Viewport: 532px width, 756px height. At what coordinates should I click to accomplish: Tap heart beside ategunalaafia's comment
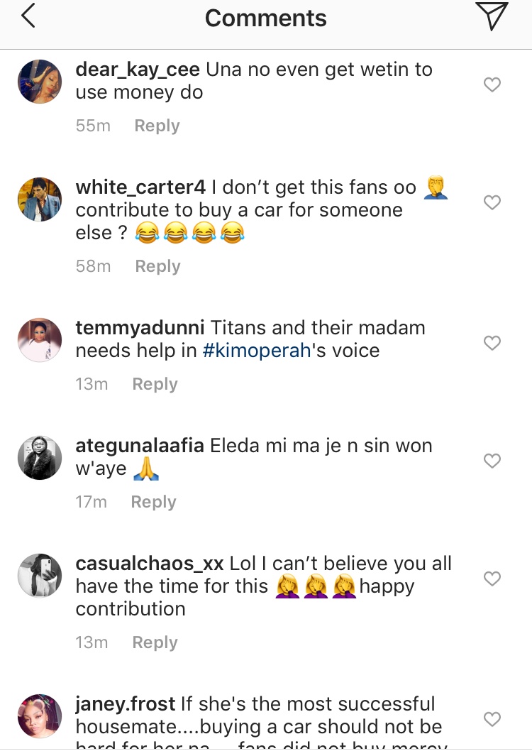pos(492,461)
